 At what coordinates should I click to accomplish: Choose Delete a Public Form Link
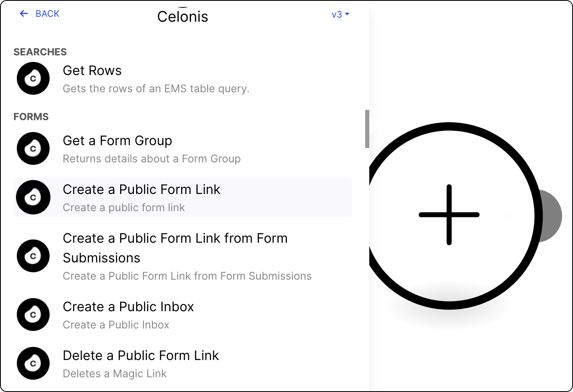[x=183, y=364]
